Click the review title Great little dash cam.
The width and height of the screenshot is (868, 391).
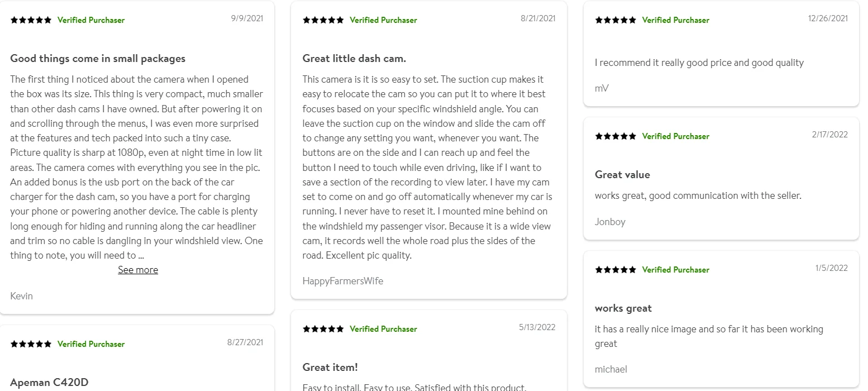pyautogui.click(x=354, y=59)
